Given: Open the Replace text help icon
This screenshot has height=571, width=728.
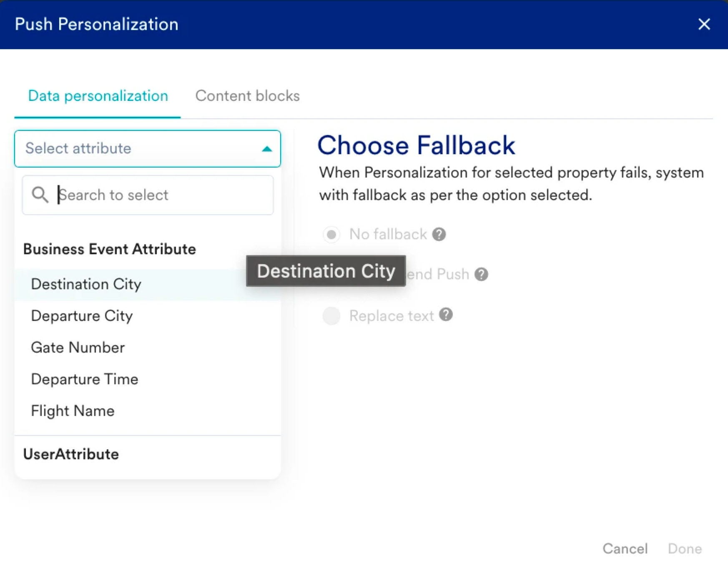Looking at the screenshot, I should pos(446,315).
